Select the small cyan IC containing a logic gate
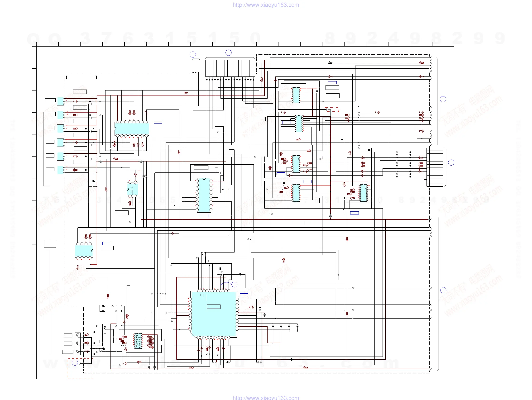The height and width of the screenshot is (400, 532). (x=133, y=189)
